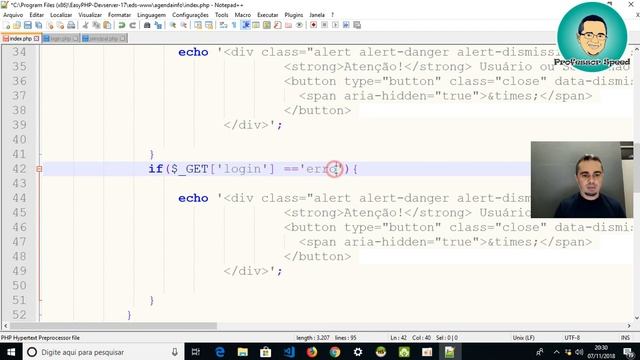Open the Document Map toolbar icon
The image size is (640, 360).
click(267, 25)
